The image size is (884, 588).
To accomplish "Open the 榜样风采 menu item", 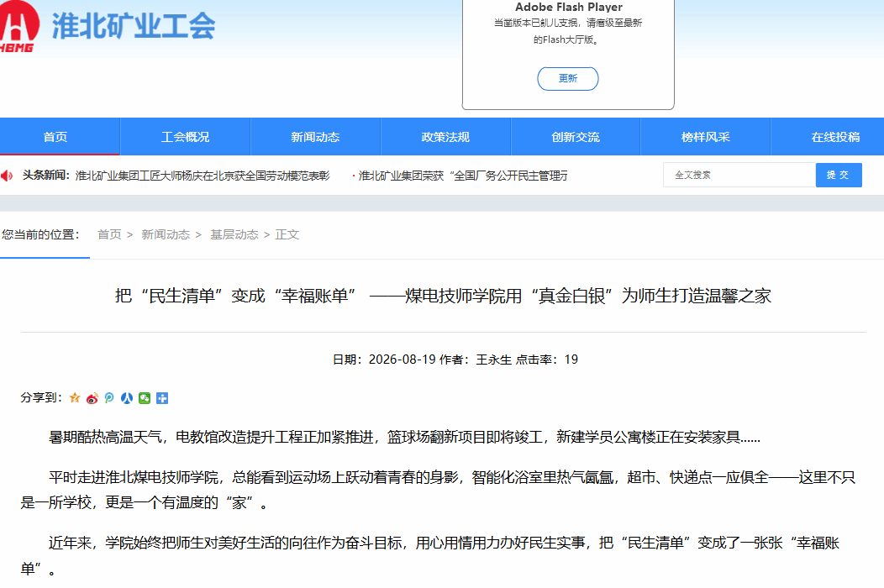I will (705, 137).
